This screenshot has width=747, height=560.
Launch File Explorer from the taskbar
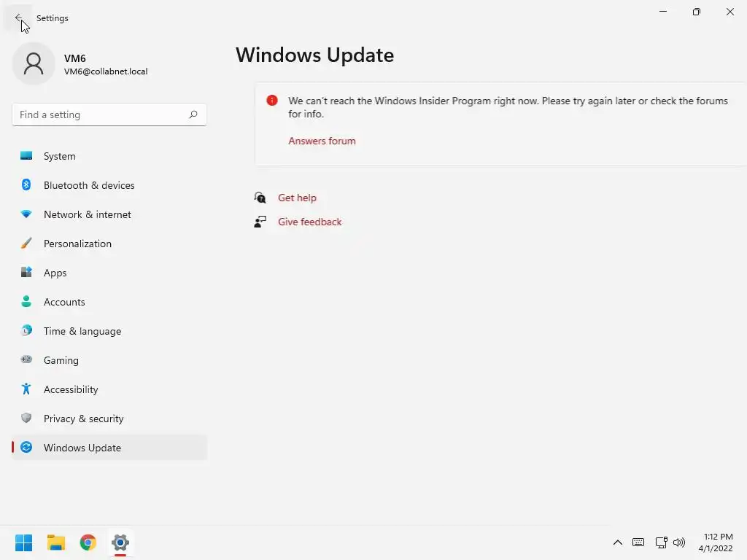pos(55,542)
